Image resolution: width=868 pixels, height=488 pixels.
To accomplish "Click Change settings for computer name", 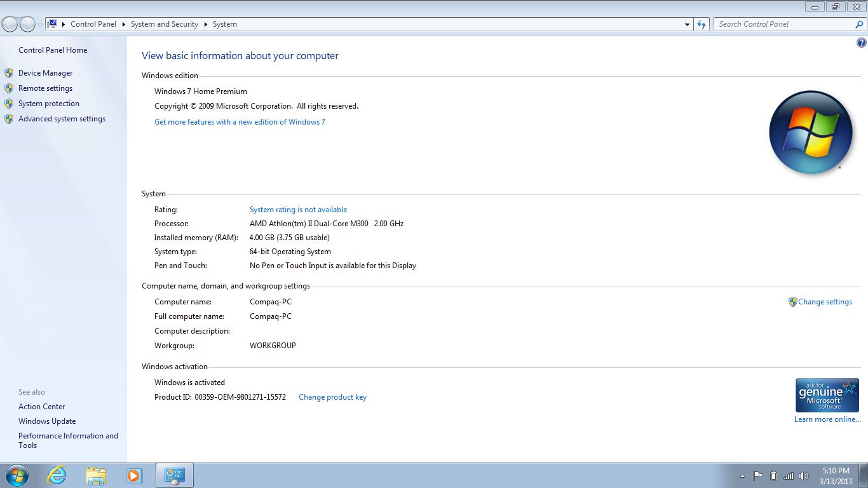I will pyautogui.click(x=824, y=302).
